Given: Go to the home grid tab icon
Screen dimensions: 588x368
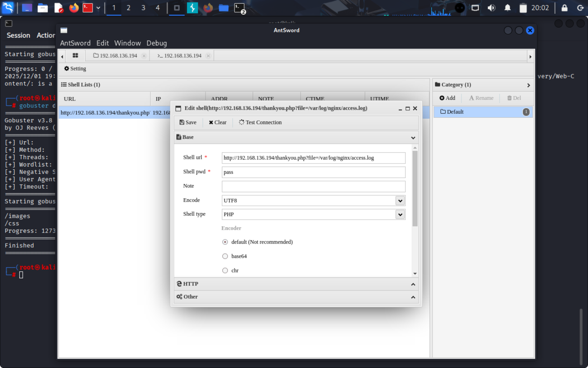Looking at the screenshot, I should 75,55.
